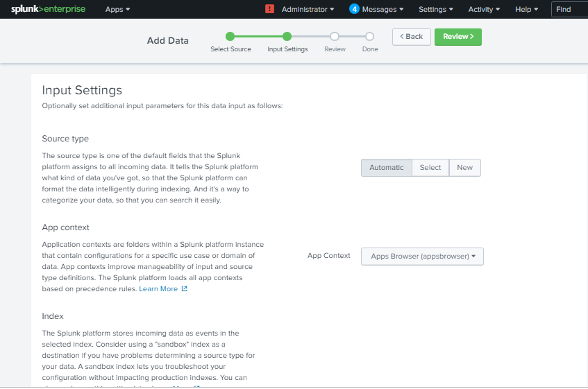Open the Learn More link
This screenshot has height=389, width=588.
(x=158, y=288)
